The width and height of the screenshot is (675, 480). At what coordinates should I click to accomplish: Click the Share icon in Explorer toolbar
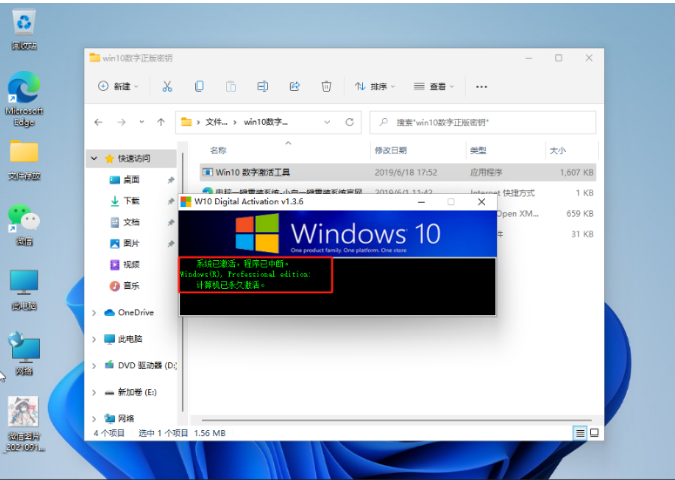coord(294,87)
